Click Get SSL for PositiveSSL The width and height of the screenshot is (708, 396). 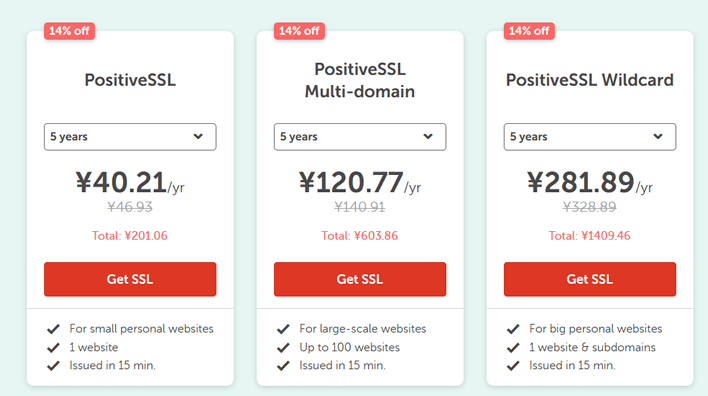130,279
